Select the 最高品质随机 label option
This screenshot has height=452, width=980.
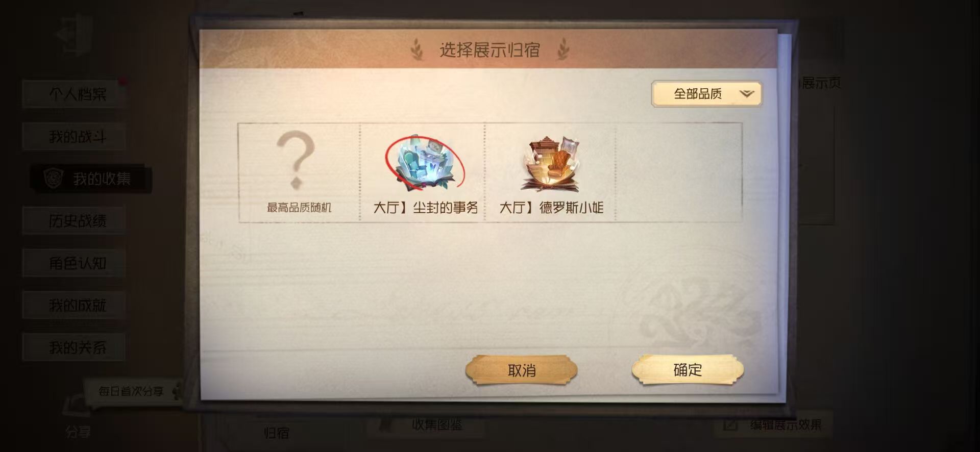[299, 208]
